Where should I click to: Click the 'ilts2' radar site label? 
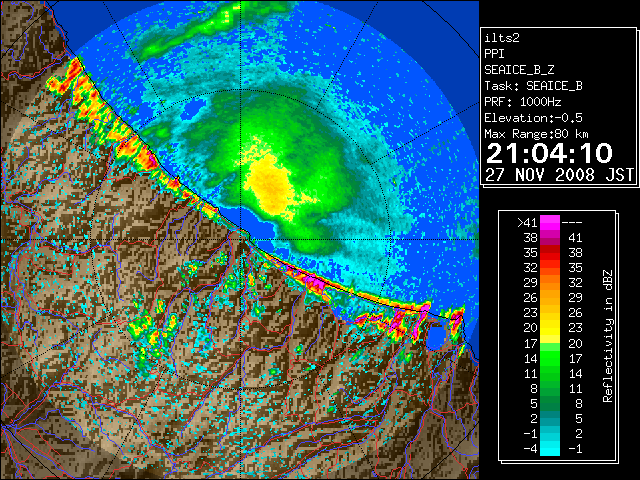coord(502,38)
